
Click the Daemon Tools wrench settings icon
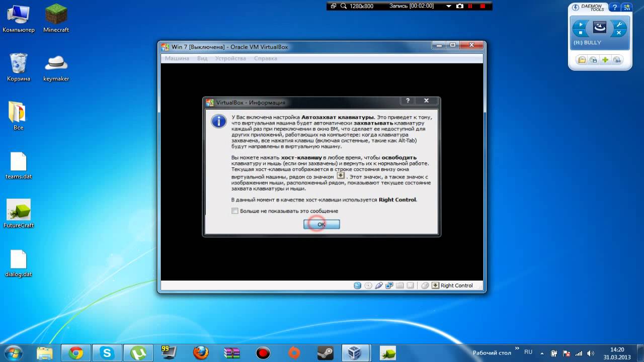click(x=619, y=24)
